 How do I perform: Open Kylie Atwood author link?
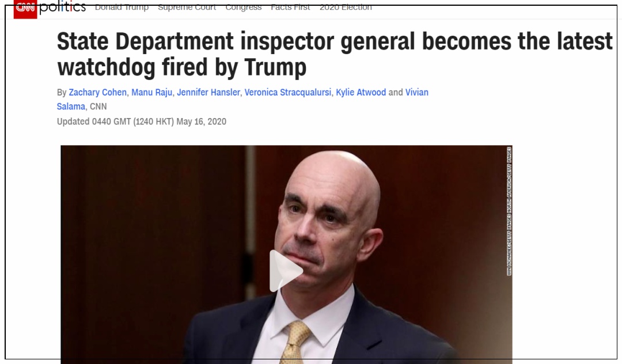(361, 92)
